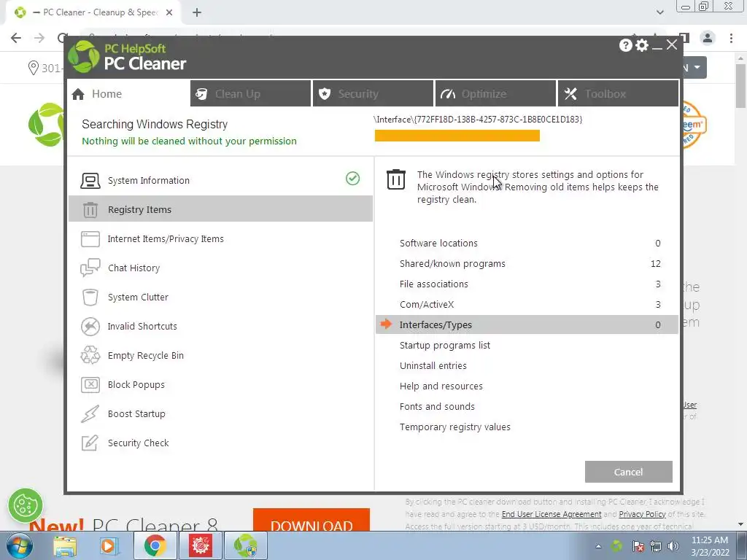Click the Help and resources row
Viewport: 747px width, 560px height.
[x=527, y=386]
